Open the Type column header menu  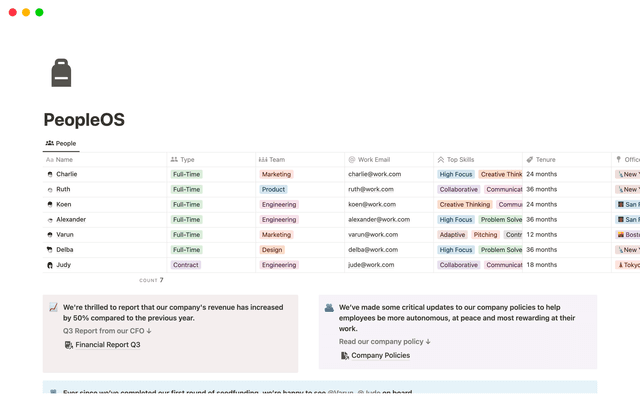[x=187, y=159]
